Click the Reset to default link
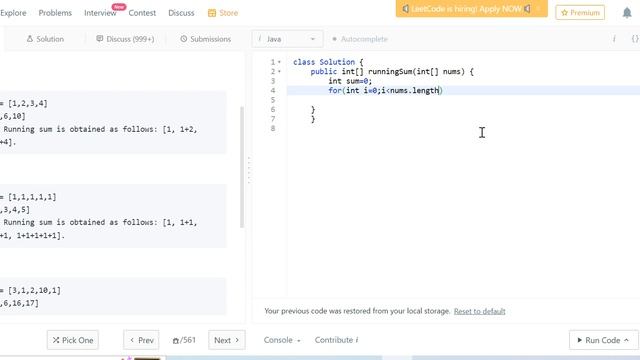This screenshot has width=640, height=360. (x=480, y=311)
